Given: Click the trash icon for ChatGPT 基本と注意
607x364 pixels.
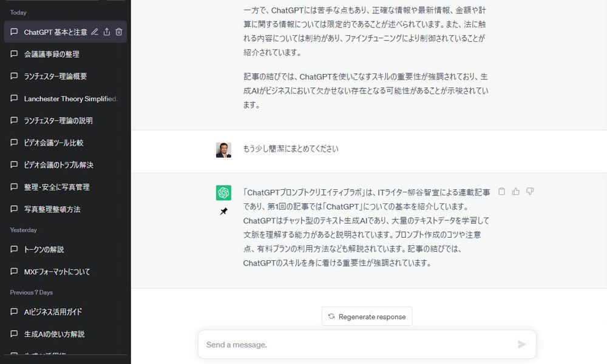Looking at the screenshot, I should coord(119,32).
